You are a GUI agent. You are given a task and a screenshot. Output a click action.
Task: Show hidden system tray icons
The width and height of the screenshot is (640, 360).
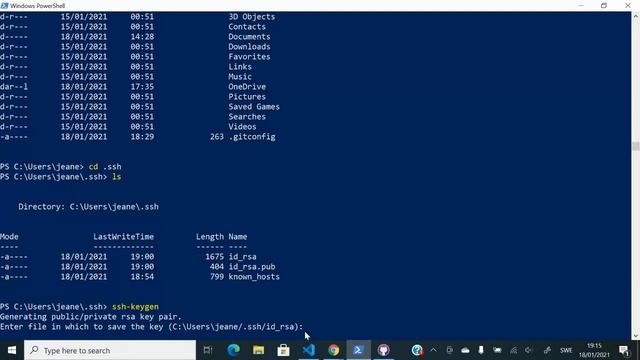[433, 350]
